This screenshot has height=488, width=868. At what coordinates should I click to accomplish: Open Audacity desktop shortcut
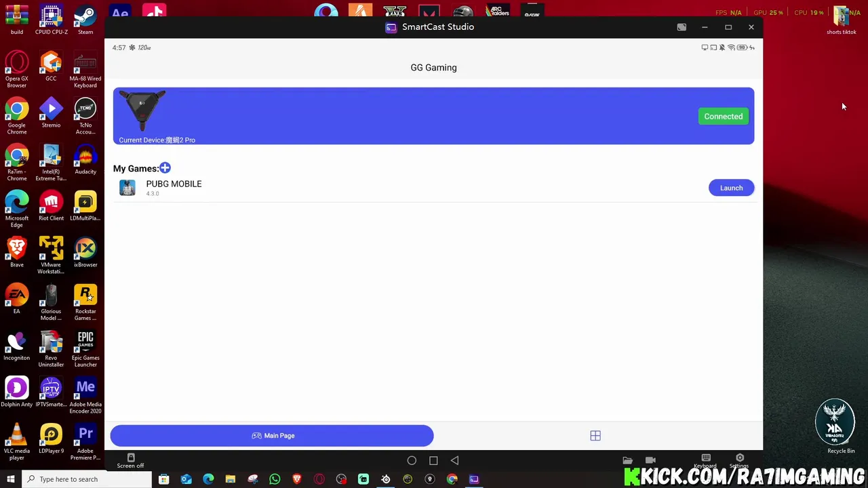[x=85, y=159]
